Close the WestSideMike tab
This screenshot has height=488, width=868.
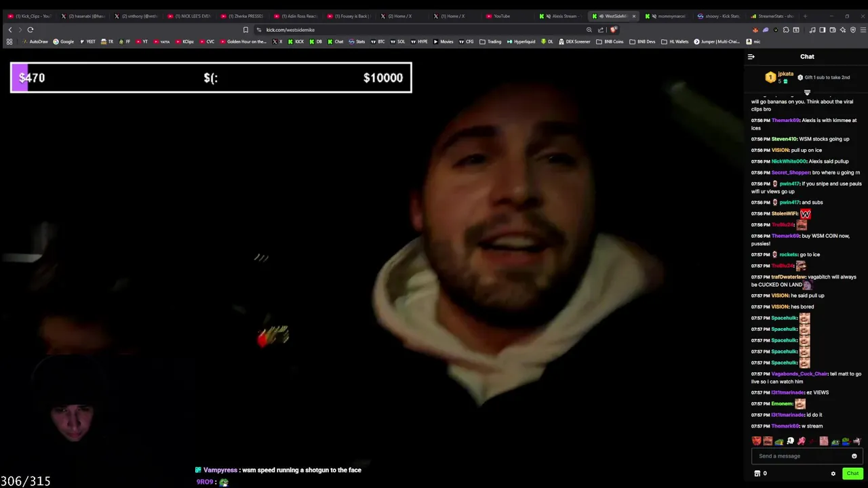[634, 16]
